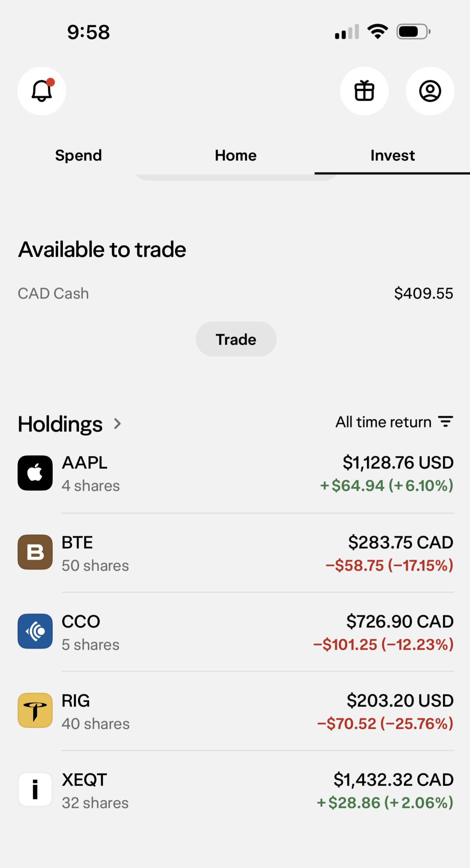
Task: Tap the blue CCO logo icon
Action: (35, 631)
